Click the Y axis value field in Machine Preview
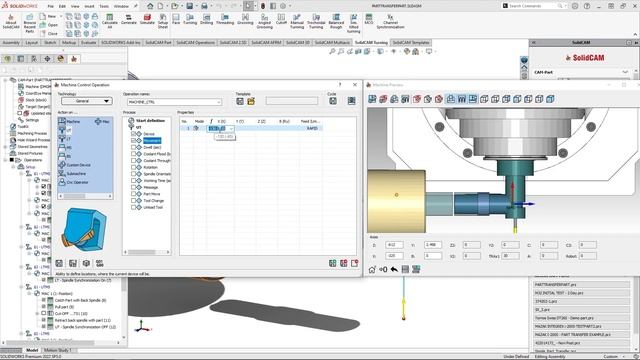 click(432, 245)
